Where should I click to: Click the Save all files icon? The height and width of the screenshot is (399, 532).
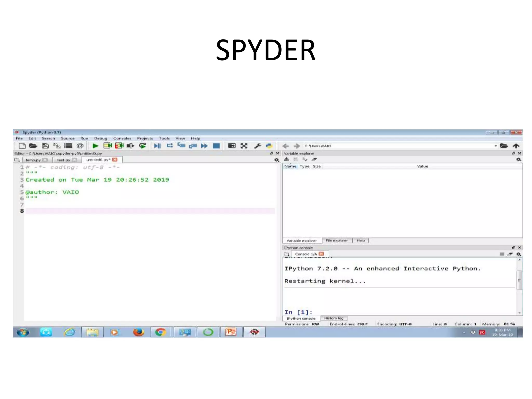[57, 146]
